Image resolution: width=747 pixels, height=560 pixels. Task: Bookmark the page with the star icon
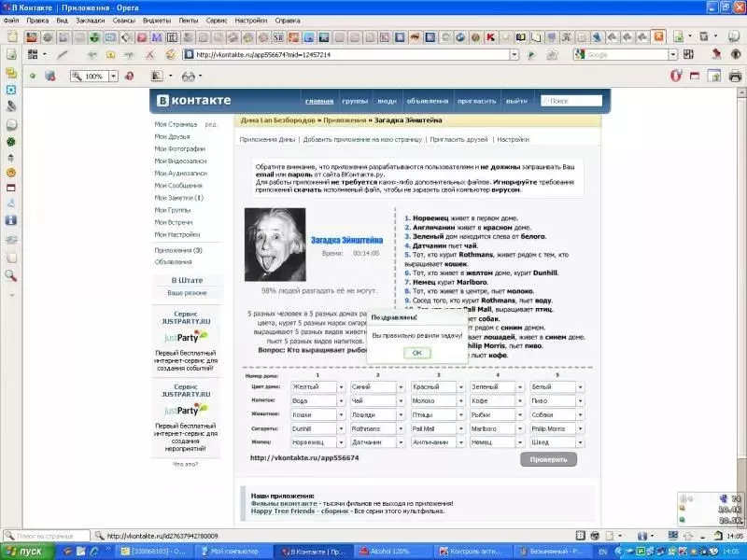coord(552,55)
